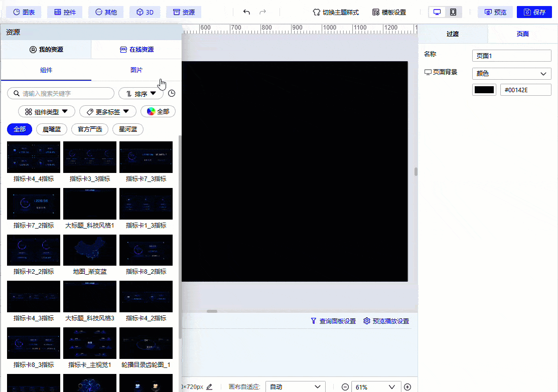Open the 3D components panel
The image size is (558, 392).
pyautogui.click(x=145, y=12)
